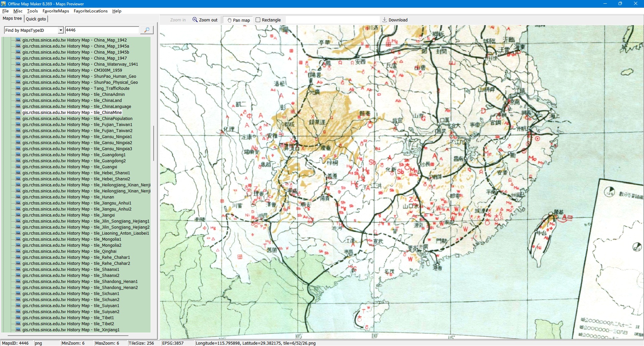The height and width of the screenshot is (346, 644).
Task: Click the magnifier search button
Action: pyautogui.click(x=147, y=30)
